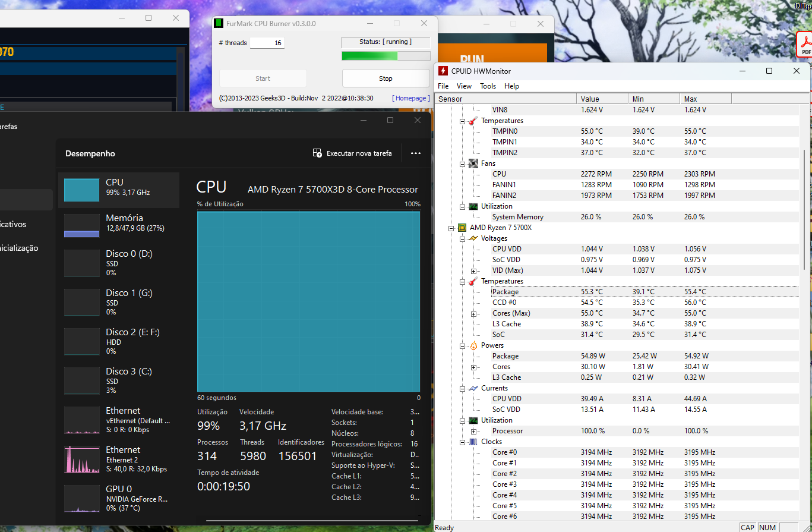The height and width of the screenshot is (532, 812).
Task: Click the fan icon next to Fans
Action: (473, 163)
